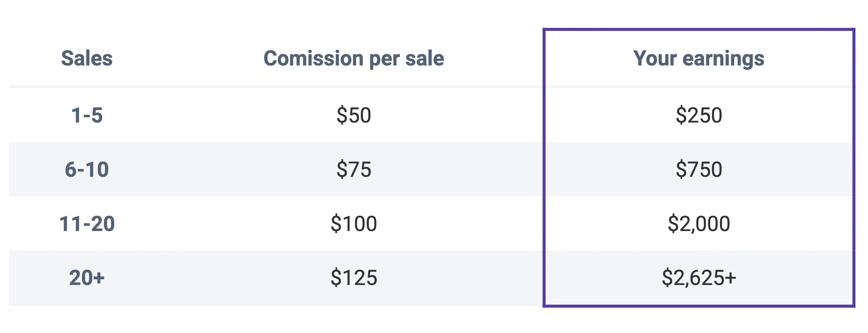This screenshot has height=333, width=868.
Task: Click the "Sales" column header
Action: point(87,58)
